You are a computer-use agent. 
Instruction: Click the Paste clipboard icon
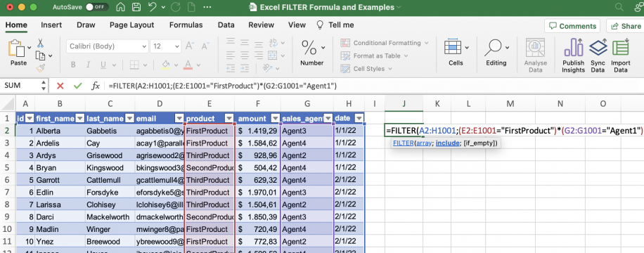15,48
